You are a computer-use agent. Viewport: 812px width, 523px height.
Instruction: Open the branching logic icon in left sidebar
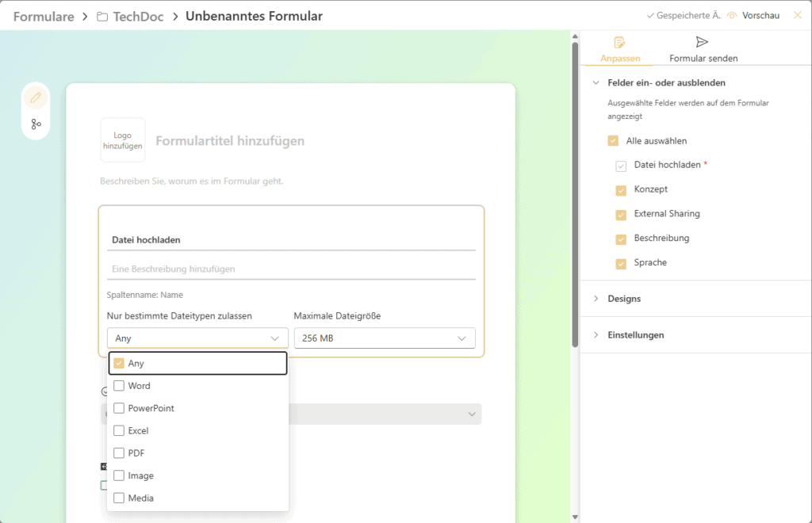click(36, 124)
